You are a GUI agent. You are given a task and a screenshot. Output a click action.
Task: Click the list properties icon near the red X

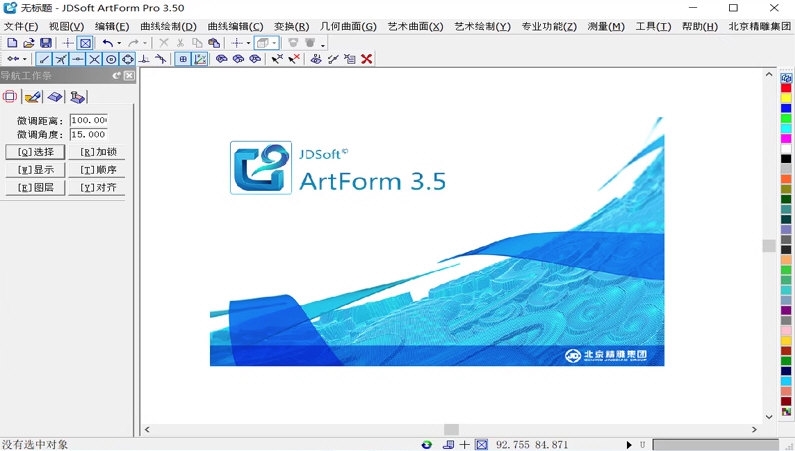tap(349, 59)
